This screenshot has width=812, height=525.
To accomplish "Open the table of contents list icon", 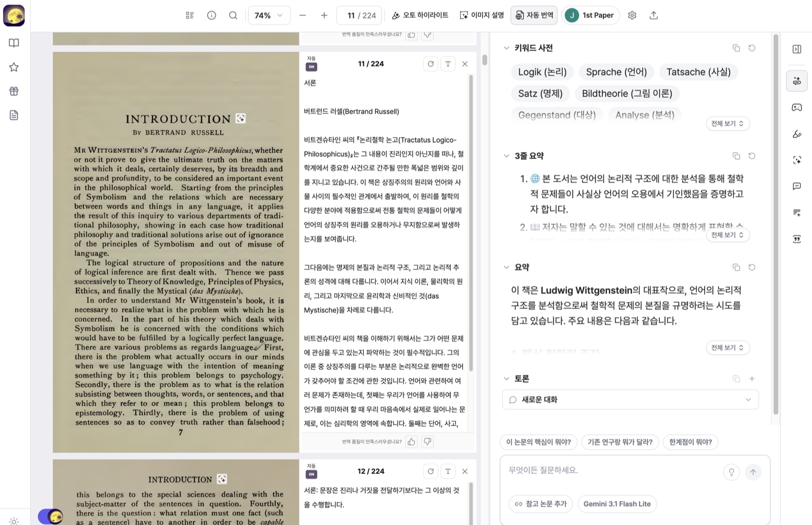I will tap(190, 16).
